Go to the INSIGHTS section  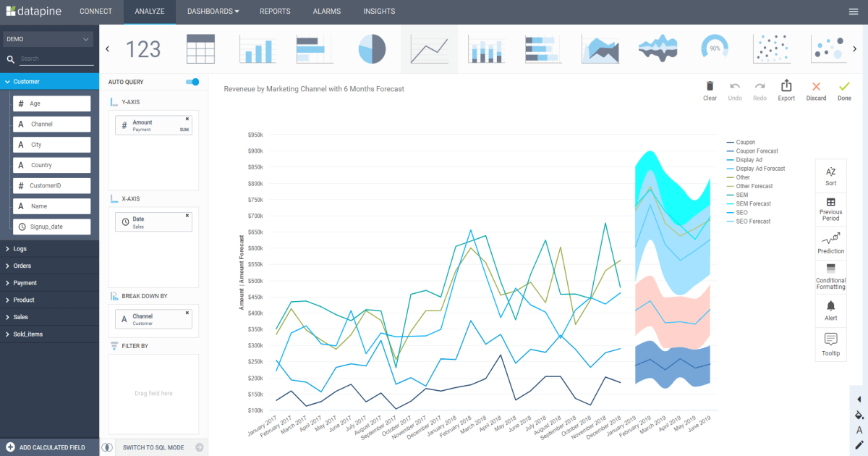pos(380,12)
